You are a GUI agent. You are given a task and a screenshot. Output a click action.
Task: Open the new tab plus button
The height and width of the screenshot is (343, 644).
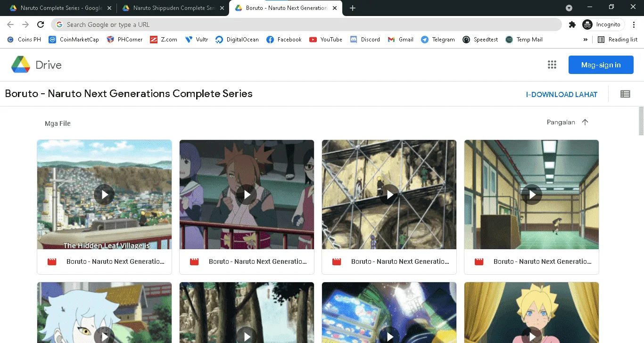click(353, 8)
